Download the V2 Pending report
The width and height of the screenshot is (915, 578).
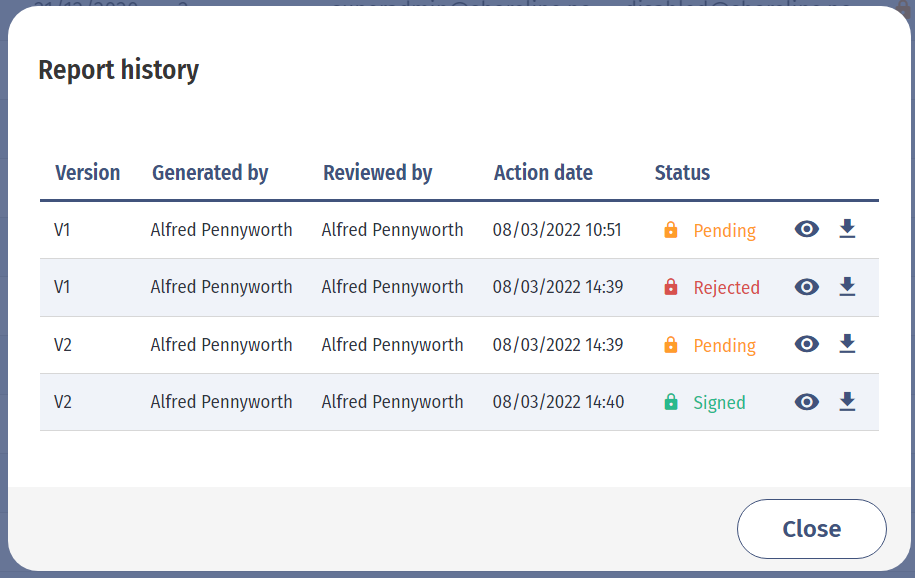tap(847, 344)
